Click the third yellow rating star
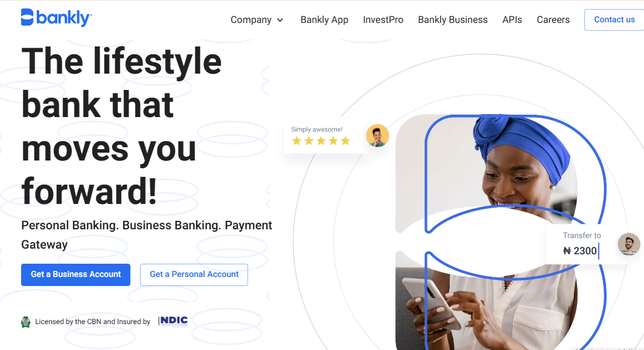This screenshot has height=350, width=644. tap(321, 141)
